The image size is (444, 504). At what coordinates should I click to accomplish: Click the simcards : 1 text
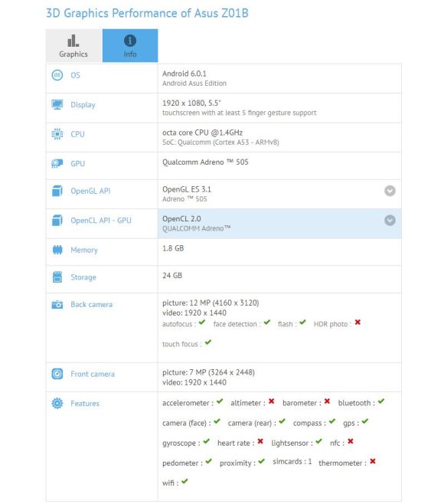pyautogui.click(x=292, y=462)
